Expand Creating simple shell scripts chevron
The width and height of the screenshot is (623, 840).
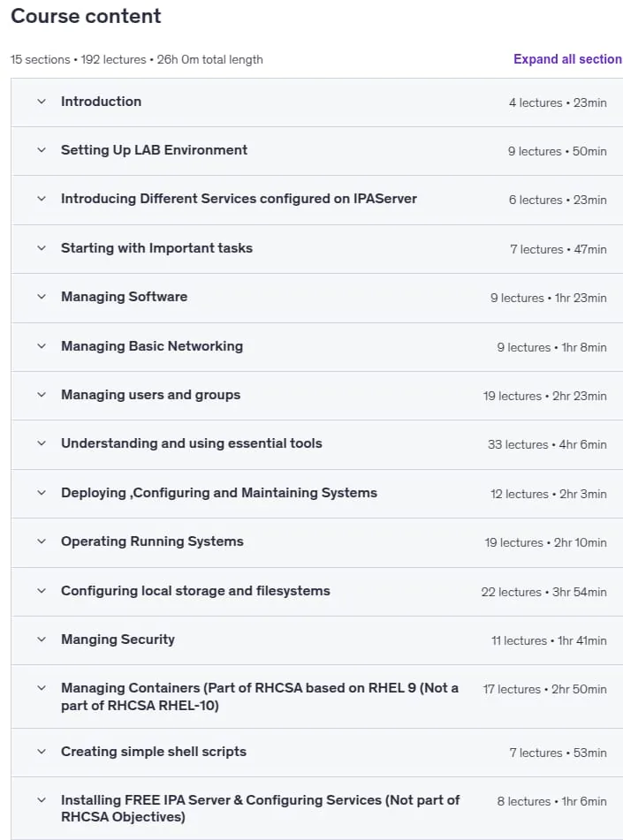[x=42, y=752]
